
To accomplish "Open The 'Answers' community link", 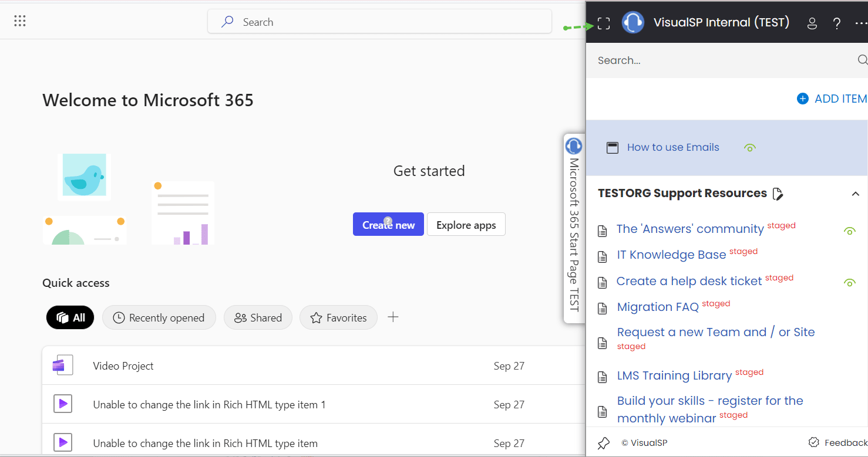I will point(690,229).
